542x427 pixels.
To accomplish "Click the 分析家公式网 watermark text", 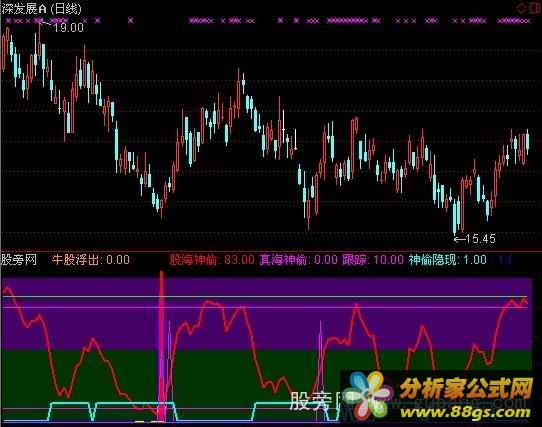I will pos(466,388).
